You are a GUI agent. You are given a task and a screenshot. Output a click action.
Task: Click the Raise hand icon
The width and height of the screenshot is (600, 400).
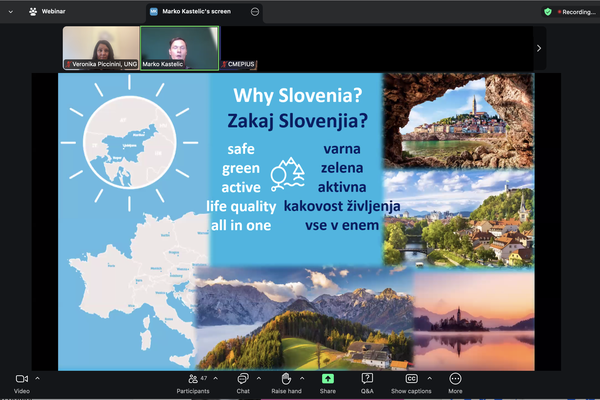click(286, 379)
